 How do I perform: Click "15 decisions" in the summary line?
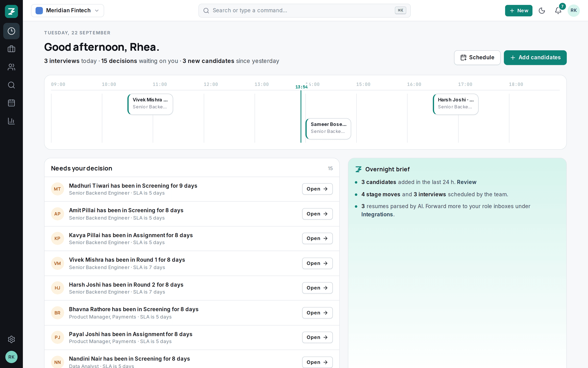pos(119,61)
